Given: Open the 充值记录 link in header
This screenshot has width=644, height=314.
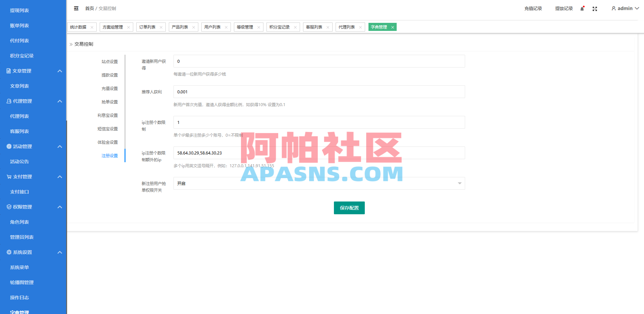Looking at the screenshot, I should click(533, 8).
